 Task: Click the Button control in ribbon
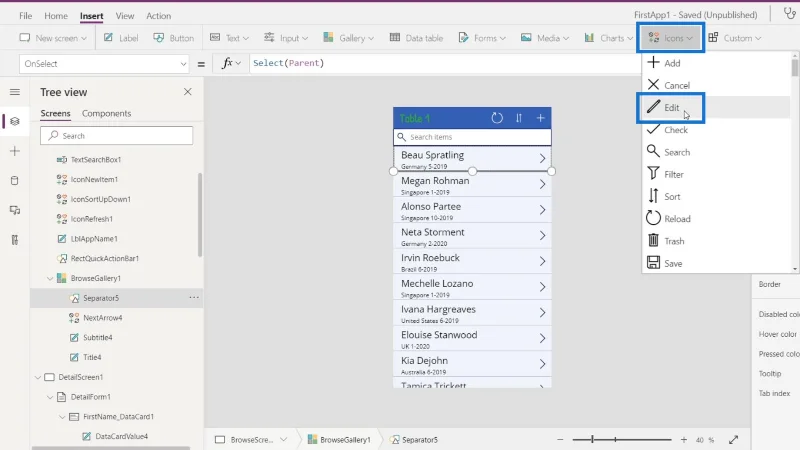[173, 38]
